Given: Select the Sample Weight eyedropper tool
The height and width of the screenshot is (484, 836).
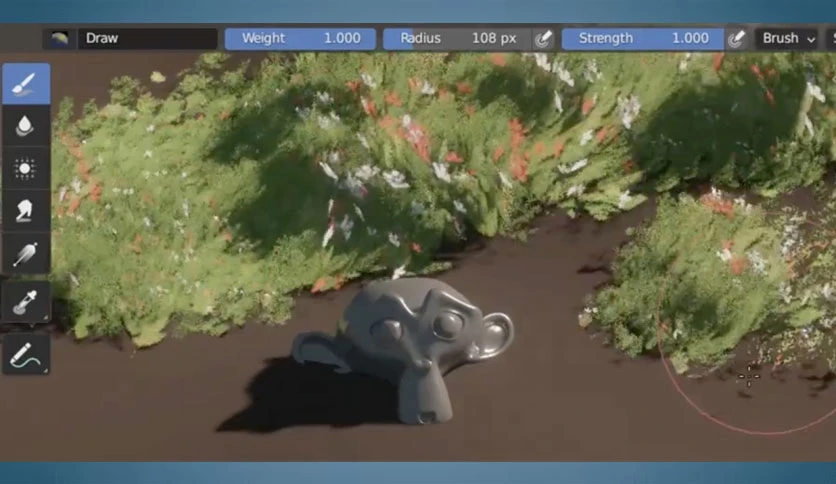Looking at the screenshot, I should coord(26,301).
